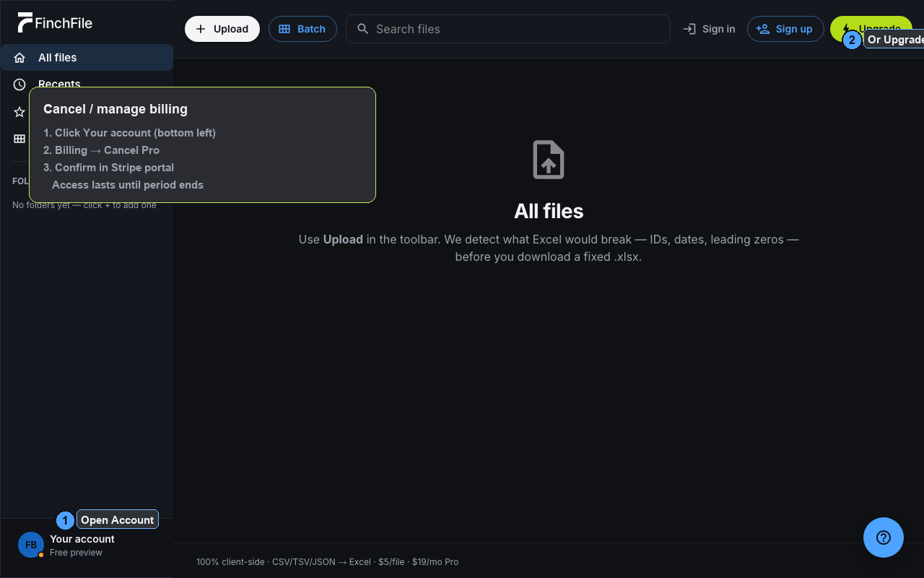Screen dimensions: 924x578
Task: Open All files via home icon
Action: 19,58
